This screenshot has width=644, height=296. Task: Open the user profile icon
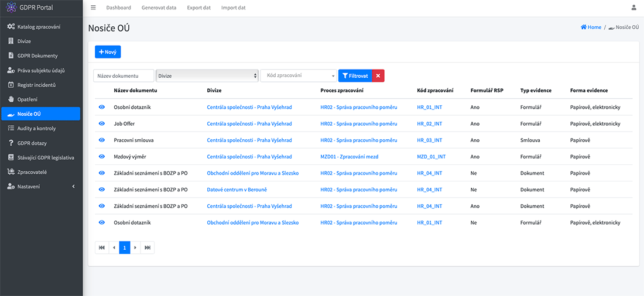(633, 8)
